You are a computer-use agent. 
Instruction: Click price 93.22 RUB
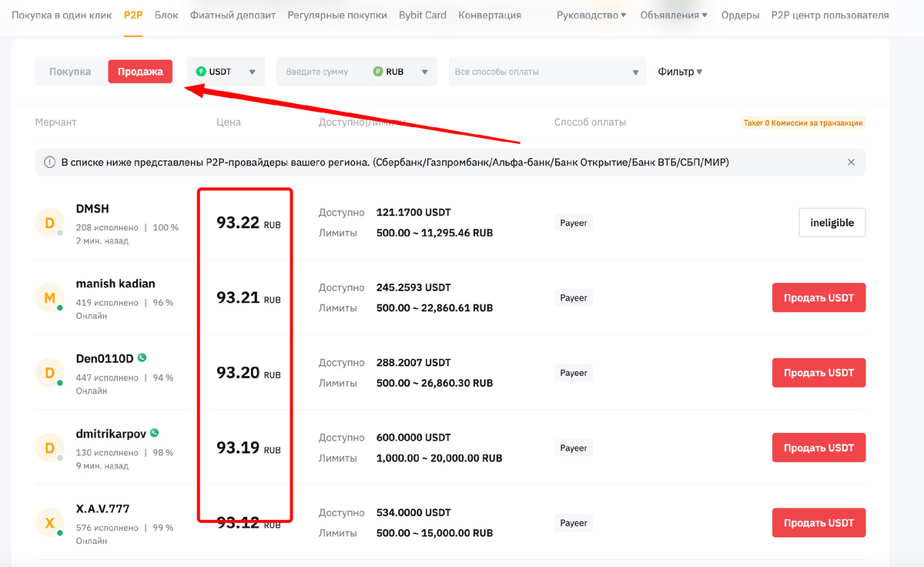(x=249, y=223)
